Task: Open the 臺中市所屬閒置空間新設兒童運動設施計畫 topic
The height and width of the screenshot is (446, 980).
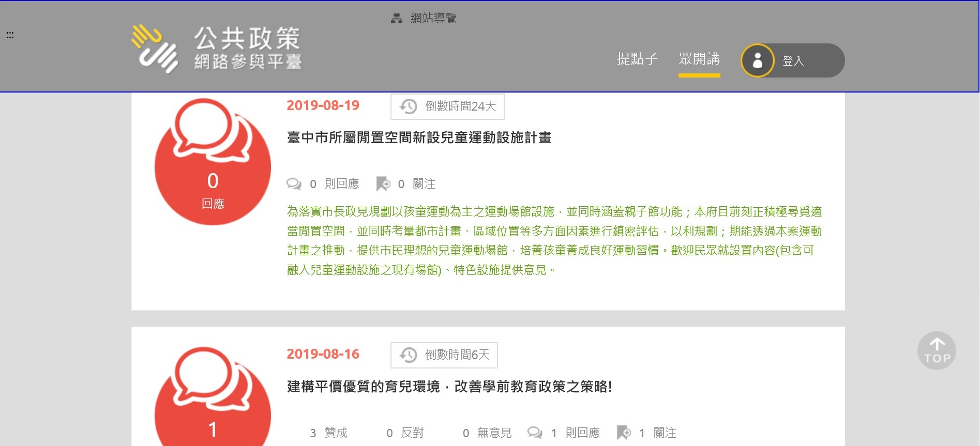Action: 419,137
